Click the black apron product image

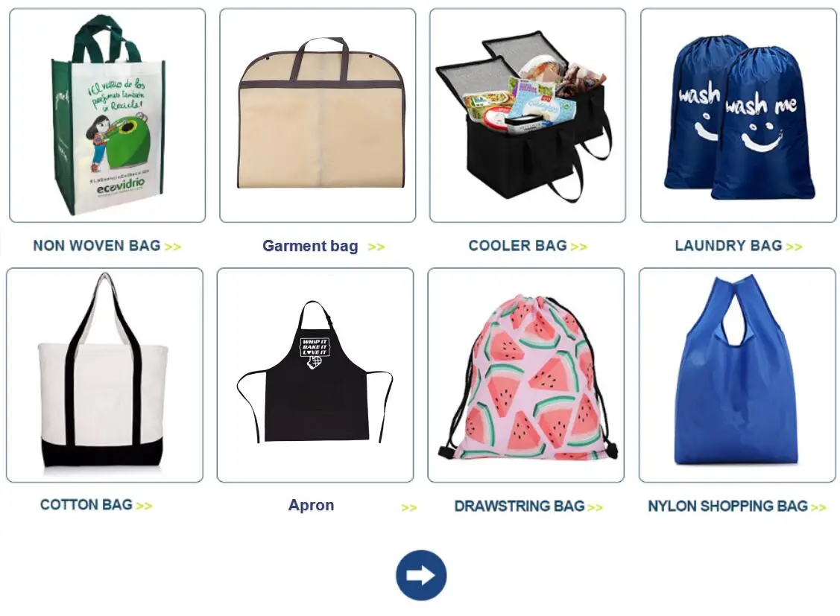coord(315,375)
